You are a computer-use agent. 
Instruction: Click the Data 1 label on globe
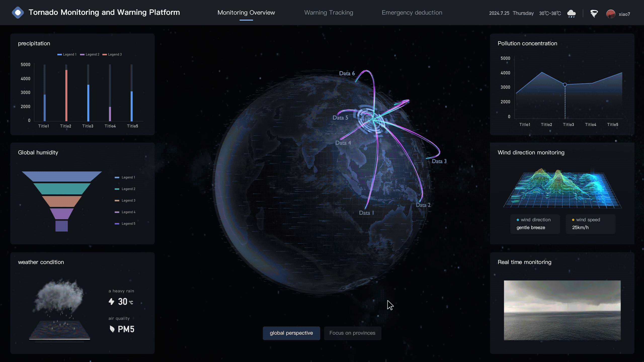(x=367, y=213)
